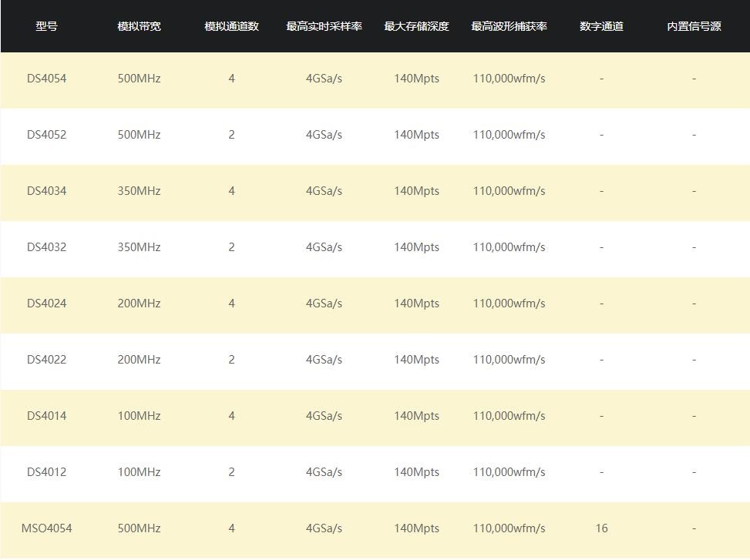750x560 pixels.
Task: Select the DS4032 model cell
Action: 46,247
